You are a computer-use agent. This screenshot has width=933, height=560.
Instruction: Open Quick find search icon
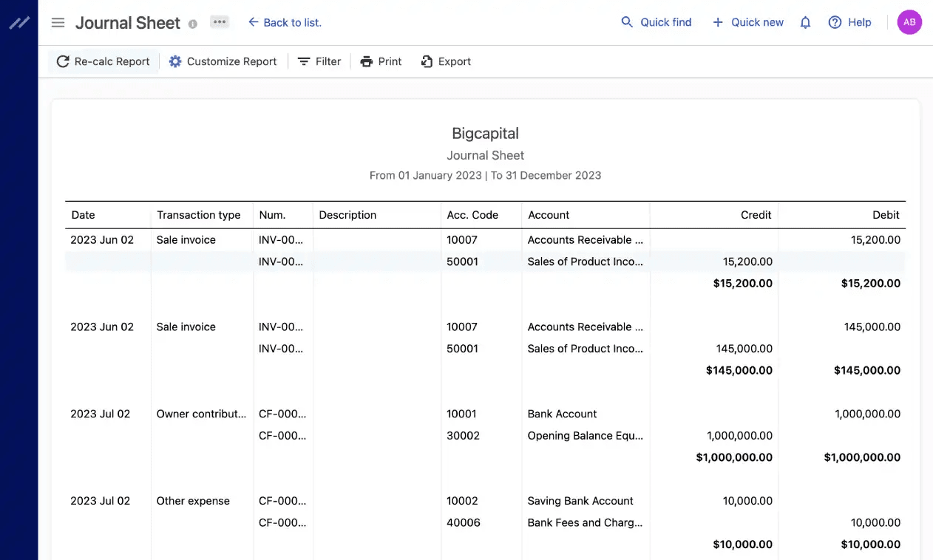[x=625, y=22]
